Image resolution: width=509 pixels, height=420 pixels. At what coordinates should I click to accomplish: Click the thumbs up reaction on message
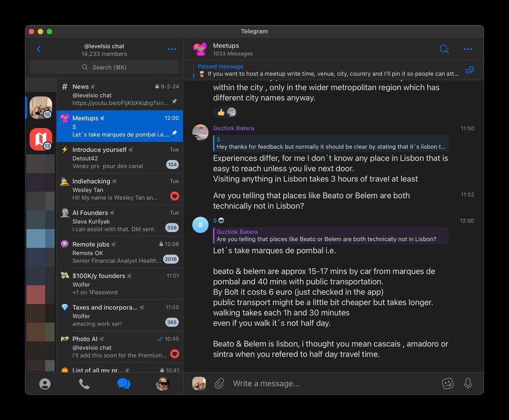[221, 112]
